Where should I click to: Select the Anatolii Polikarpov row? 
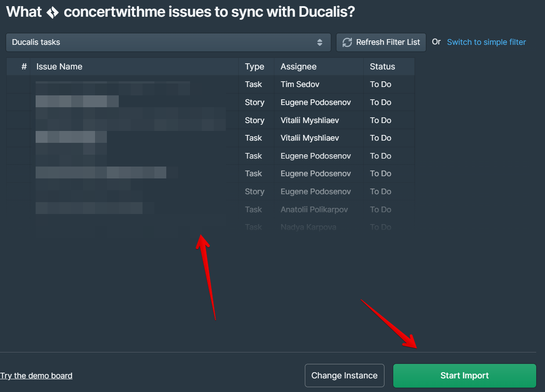point(314,210)
